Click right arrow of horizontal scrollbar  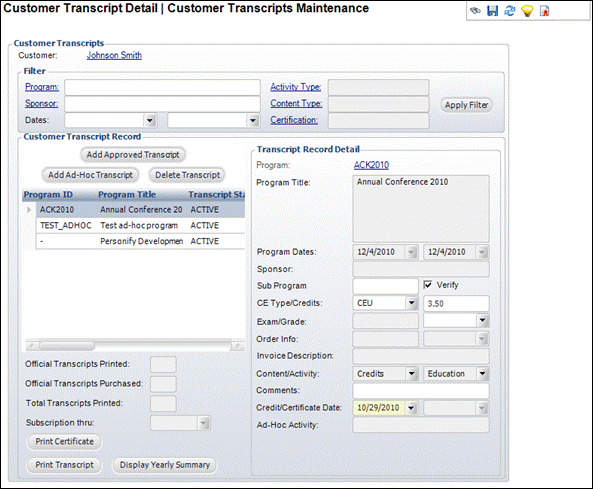(237, 346)
